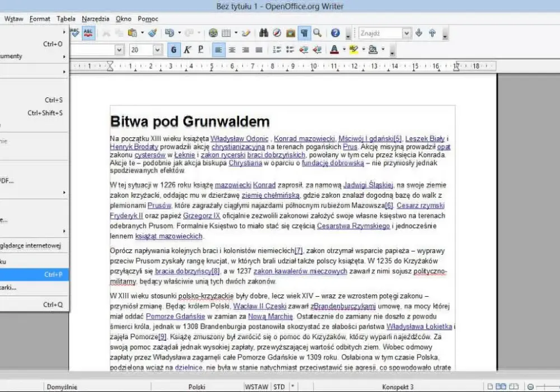This screenshot has width=560, height=392.
Task: Open the Wstaw menu
Action: 13,19
